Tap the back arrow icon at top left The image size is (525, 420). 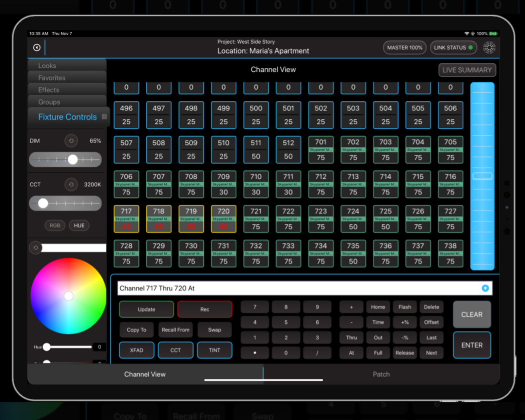coord(37,47)
